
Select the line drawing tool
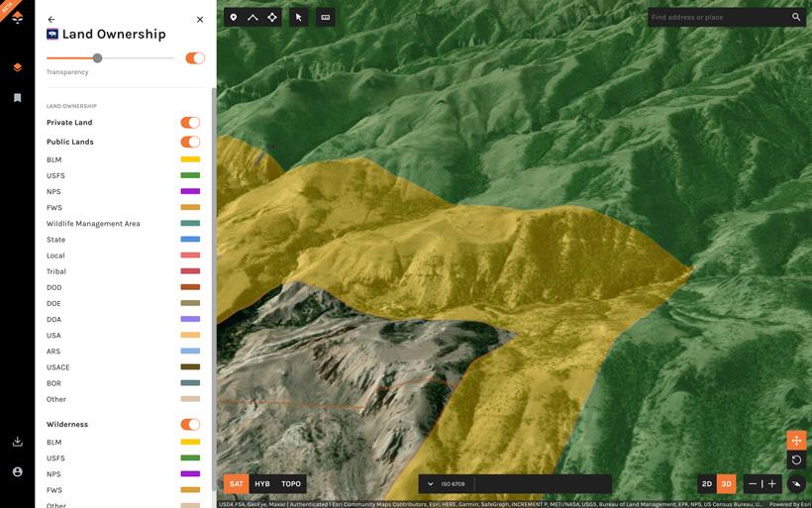click(x=253, y=18)
